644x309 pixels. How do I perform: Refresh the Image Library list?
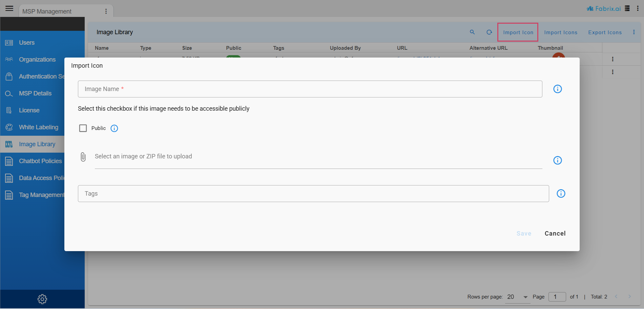coord(489,32)
